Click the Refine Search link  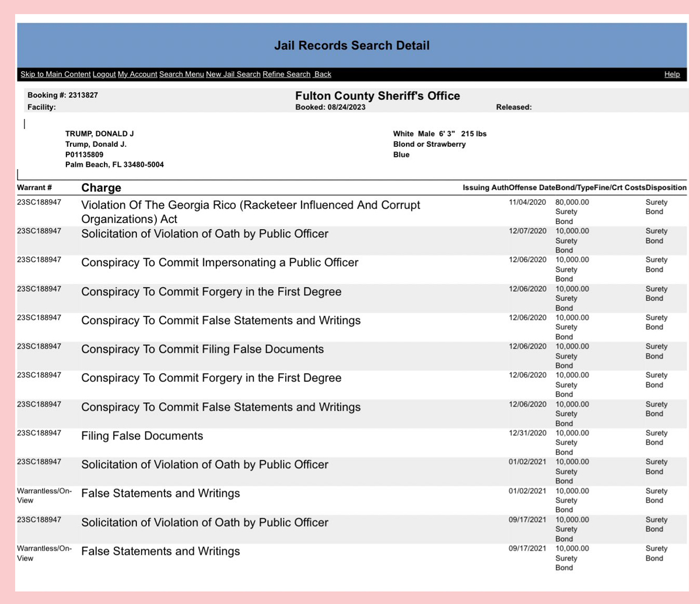[x=286, y=75]
